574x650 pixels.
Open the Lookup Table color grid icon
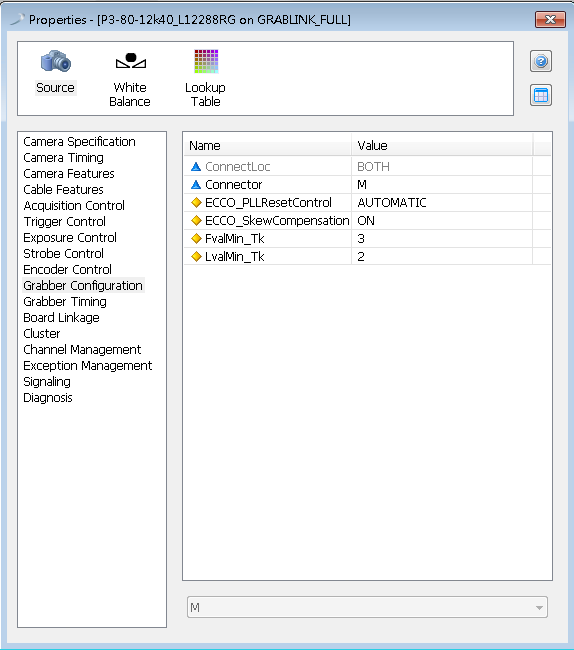tap(206, 61)
